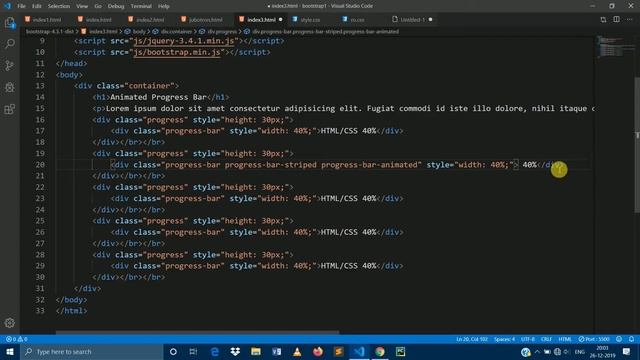This screenshot has height=360, width=640.
Task: Click the div.progress breadcrumb
Action: pyautogui.click(x=222, y=31)
